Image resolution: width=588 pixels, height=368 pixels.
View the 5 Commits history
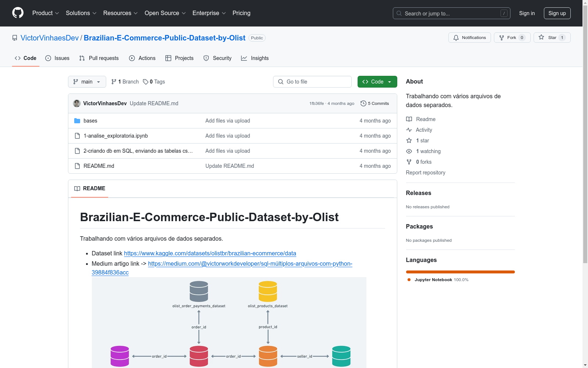coord(375,103)
